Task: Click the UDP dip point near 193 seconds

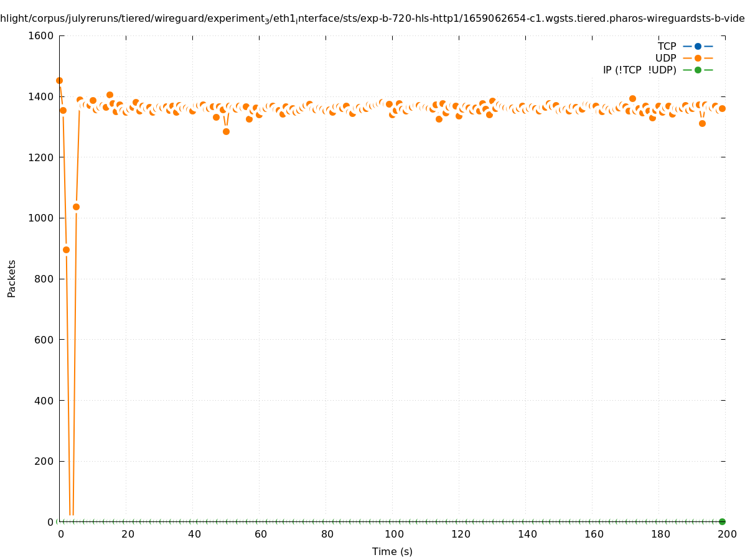Action: 702,123
